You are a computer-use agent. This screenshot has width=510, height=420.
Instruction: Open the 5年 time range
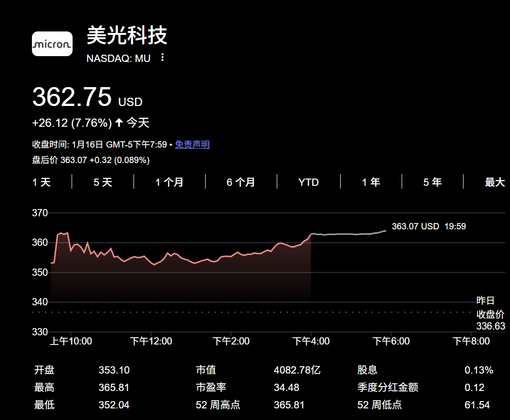point(432,182)
